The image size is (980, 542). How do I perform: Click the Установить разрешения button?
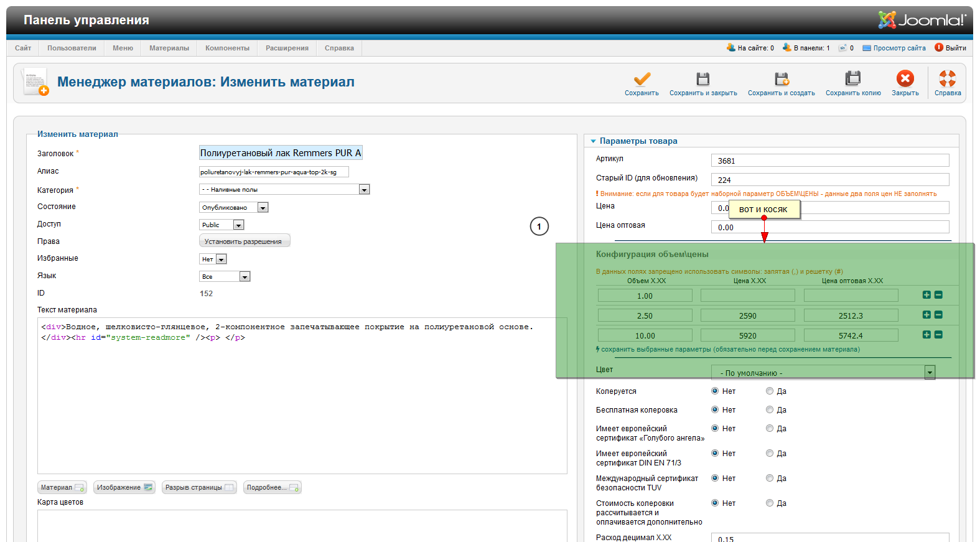[244, 241]
